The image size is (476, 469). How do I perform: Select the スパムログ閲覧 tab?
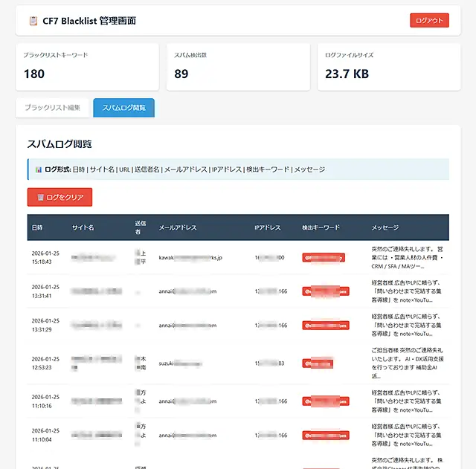pyautogui.click(x=123, y=108)
